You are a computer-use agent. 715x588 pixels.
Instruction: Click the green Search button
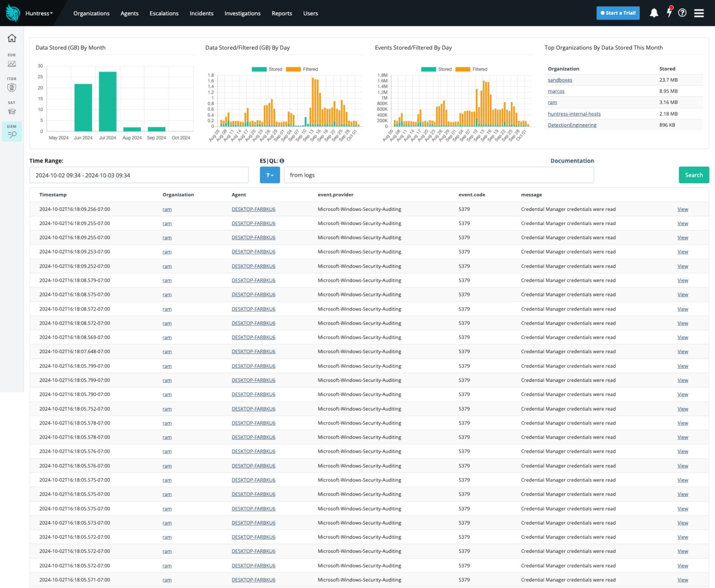(693, 175)
